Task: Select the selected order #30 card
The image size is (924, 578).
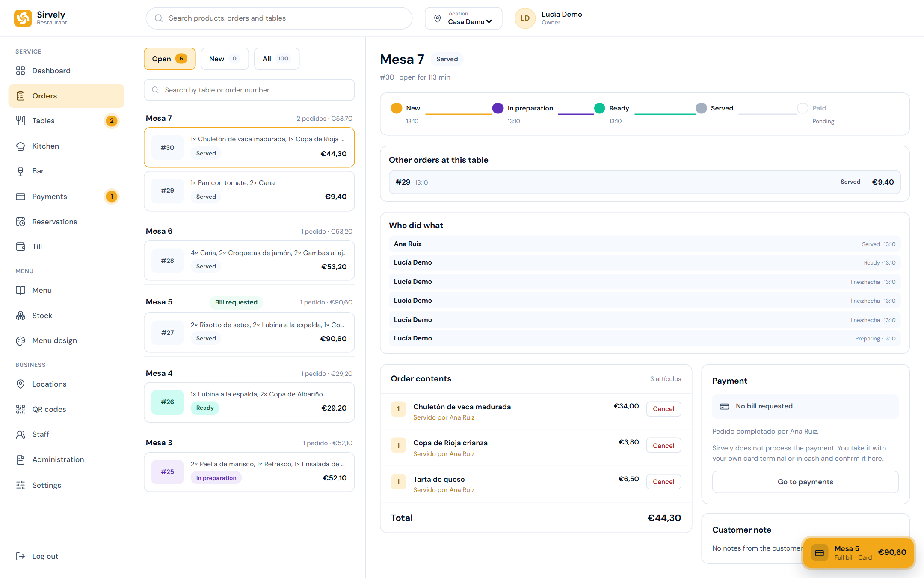Action: pos(249,147)
